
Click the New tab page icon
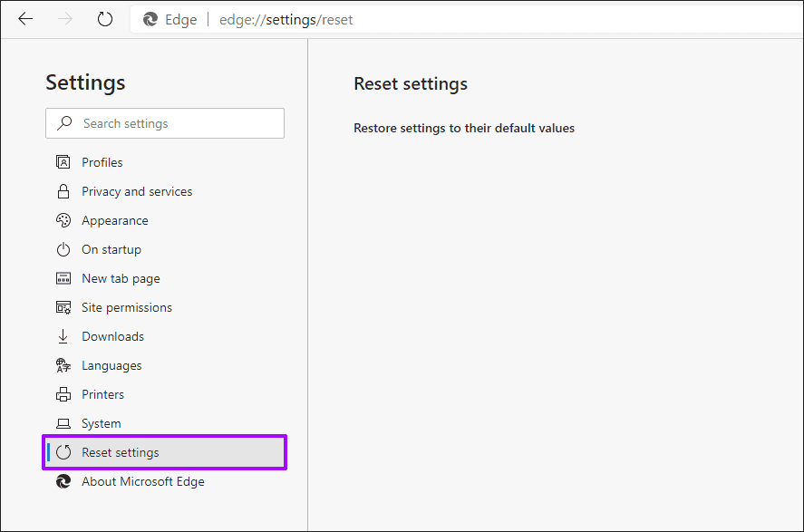tap(63, 278)
